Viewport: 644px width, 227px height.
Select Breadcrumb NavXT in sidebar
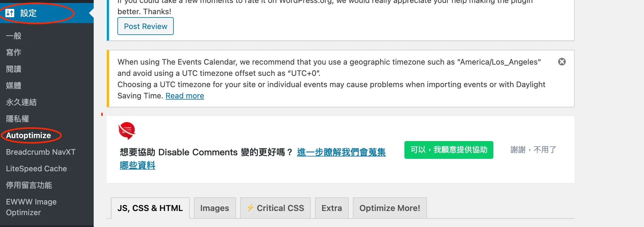[x=41, y=152]
